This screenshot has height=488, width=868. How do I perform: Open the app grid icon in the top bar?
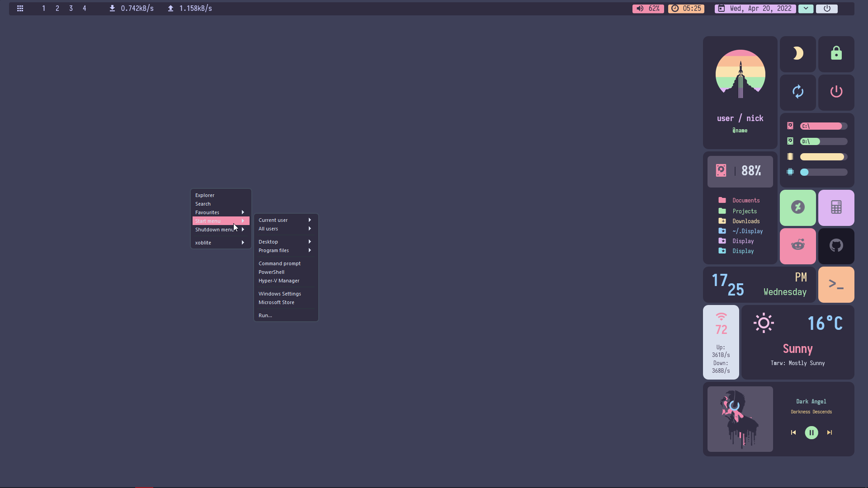(20, 8)
